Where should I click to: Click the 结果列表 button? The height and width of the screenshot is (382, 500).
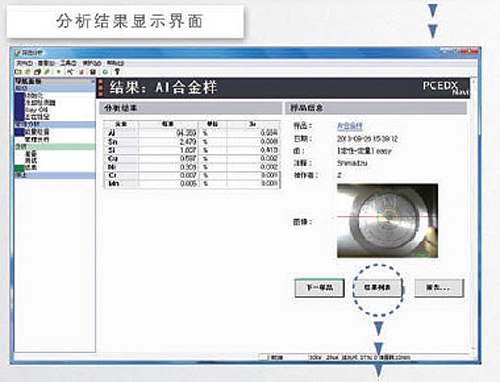(x=377, y=288)
